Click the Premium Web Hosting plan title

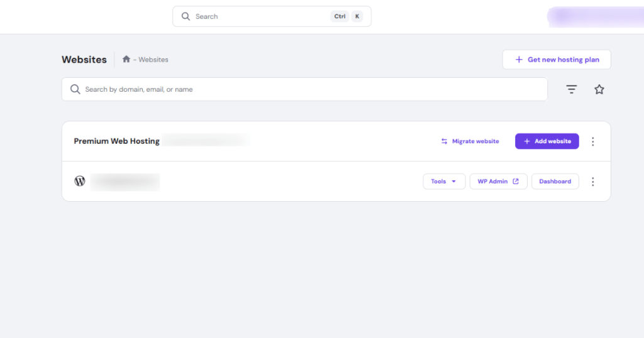tap(116, 141)
